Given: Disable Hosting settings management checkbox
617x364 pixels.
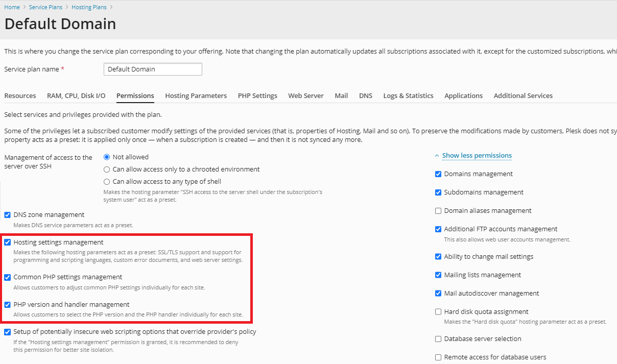Looking at the screenshot, I should [x=8, y=242].
